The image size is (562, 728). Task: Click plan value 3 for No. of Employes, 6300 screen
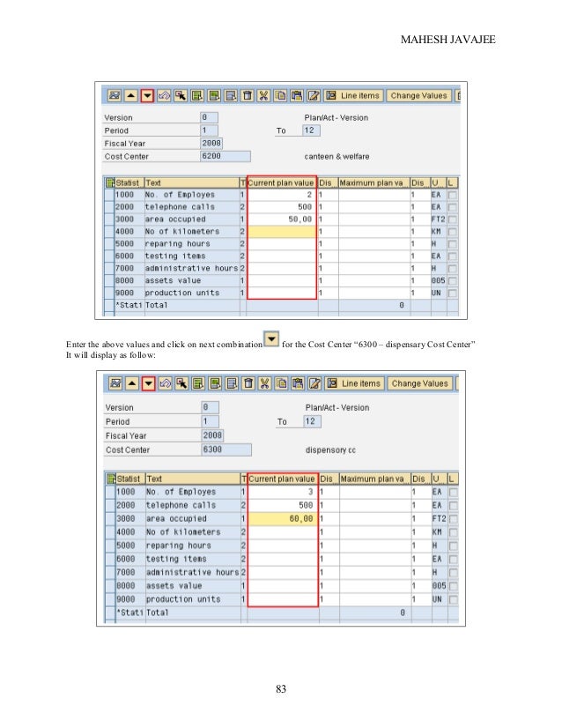coord(283,492)
